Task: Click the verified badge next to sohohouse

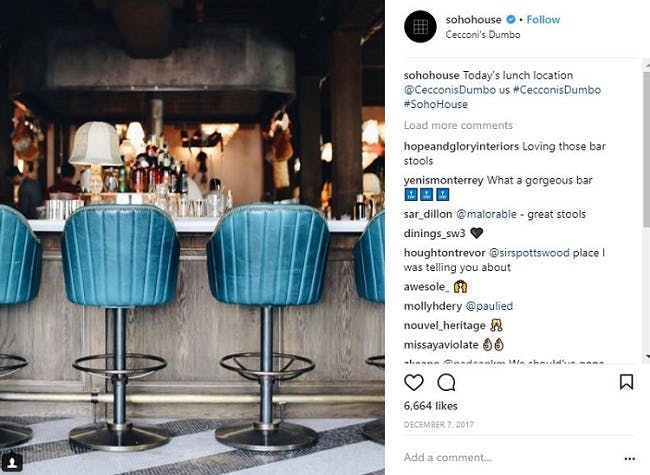Action: pos(511,19)
